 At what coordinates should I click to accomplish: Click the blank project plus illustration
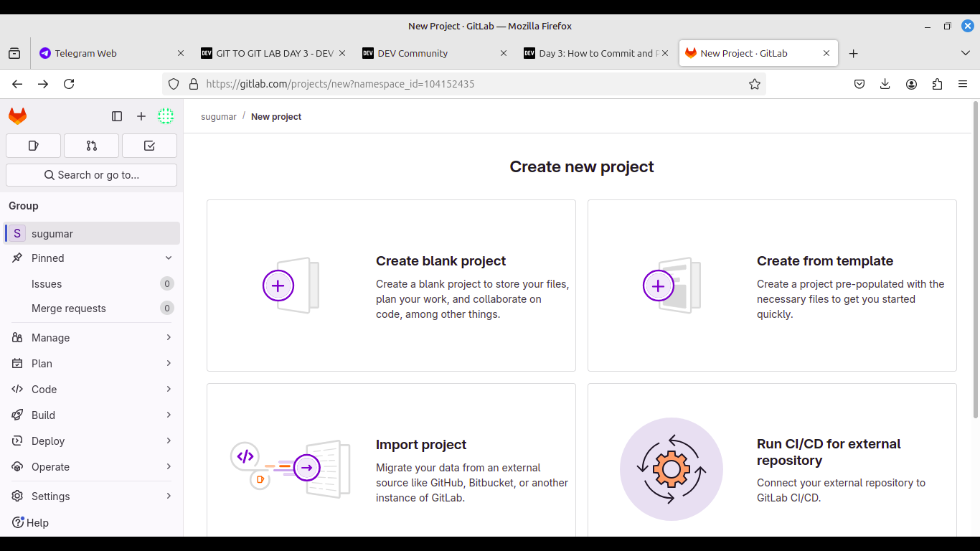point(291,286)
